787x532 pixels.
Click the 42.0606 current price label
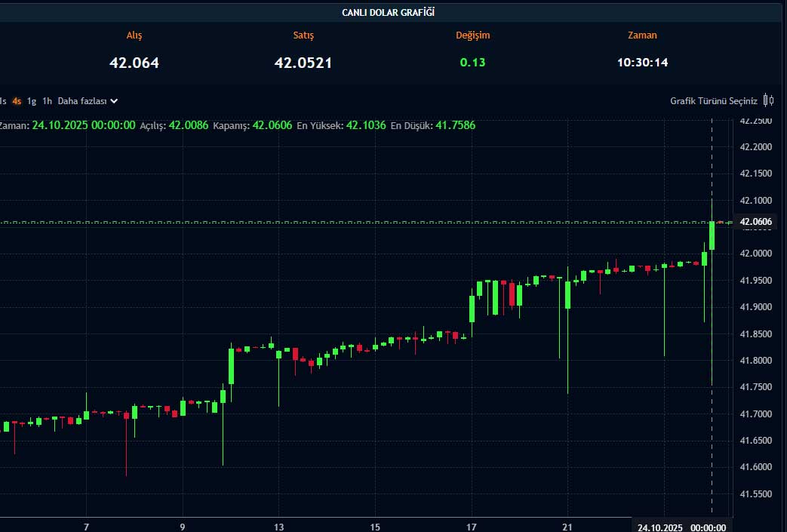757,222
